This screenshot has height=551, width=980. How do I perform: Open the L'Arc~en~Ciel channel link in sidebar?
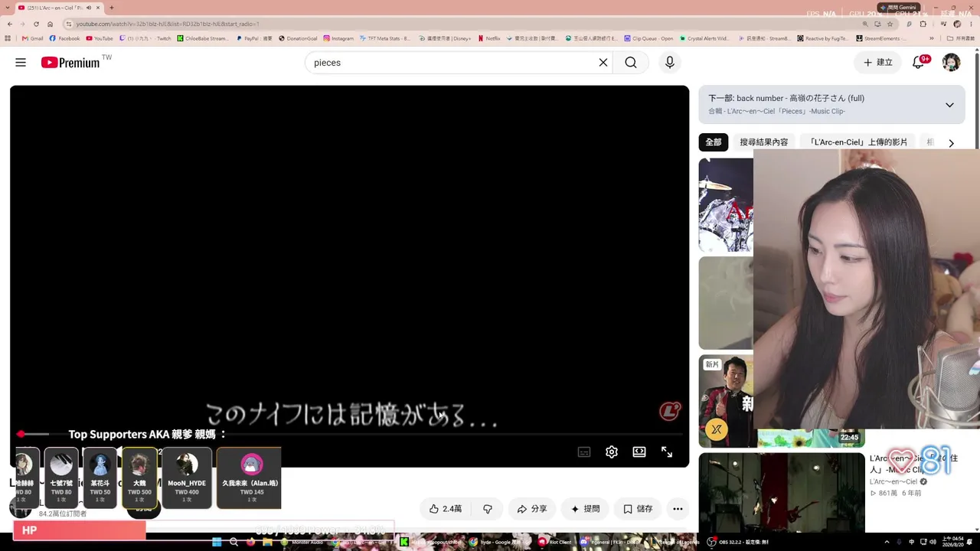click(x=893, y=482)
